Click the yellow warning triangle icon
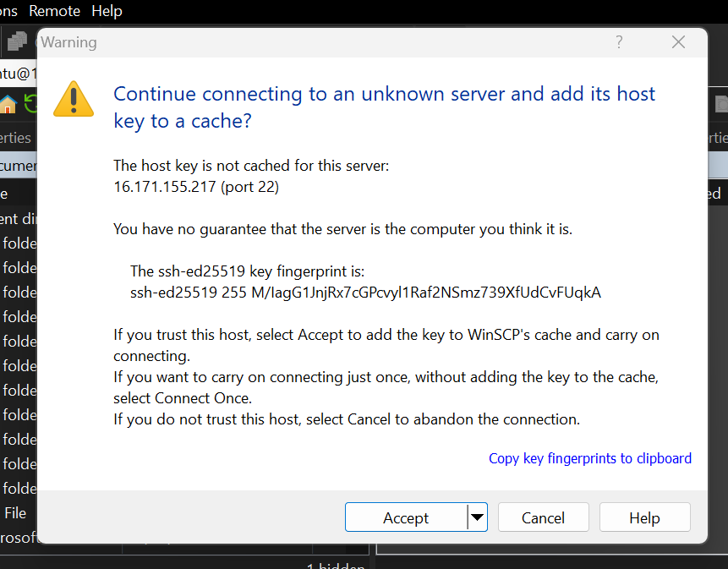Image resolution: width=728 pixels, height=569 pixels. [x=74, y=99]
